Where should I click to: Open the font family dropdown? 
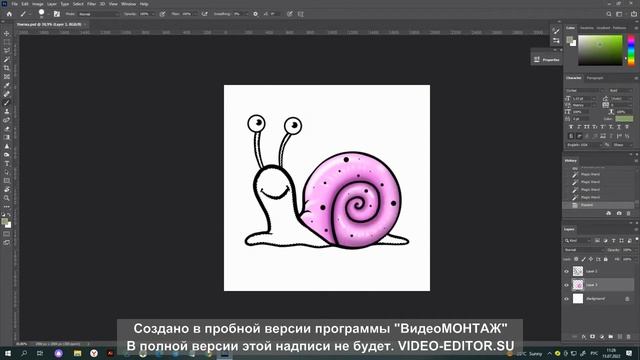pos(585,90)
